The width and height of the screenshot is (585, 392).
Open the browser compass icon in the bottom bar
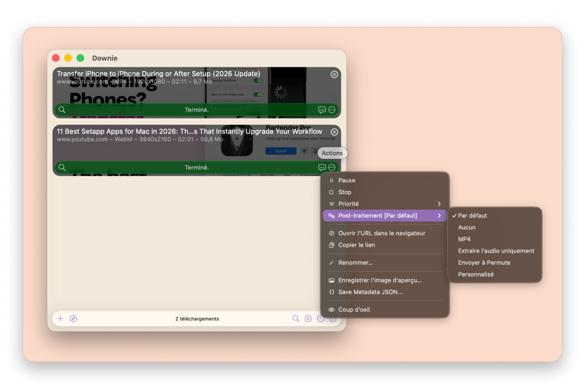click(73, 319)
